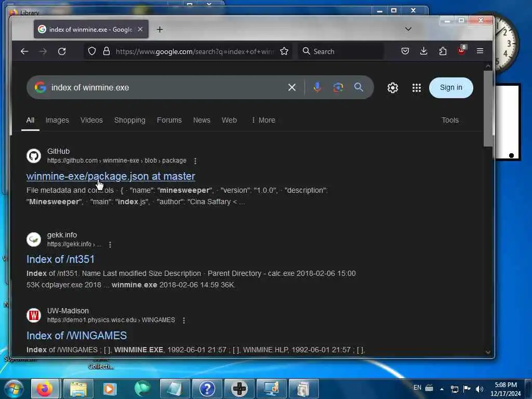Switch to the News tab
The image size is (532, 399).
click(x=202, y=120)
